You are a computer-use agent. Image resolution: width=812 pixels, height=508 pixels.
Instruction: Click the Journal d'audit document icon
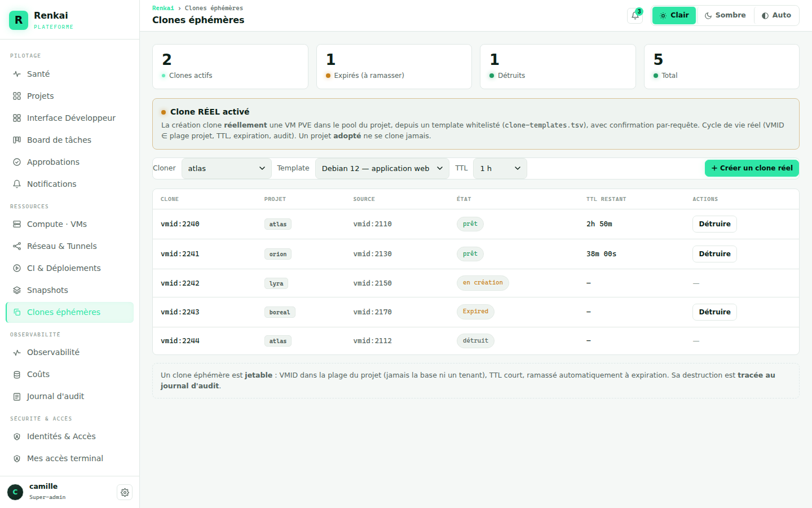point(17,396)
